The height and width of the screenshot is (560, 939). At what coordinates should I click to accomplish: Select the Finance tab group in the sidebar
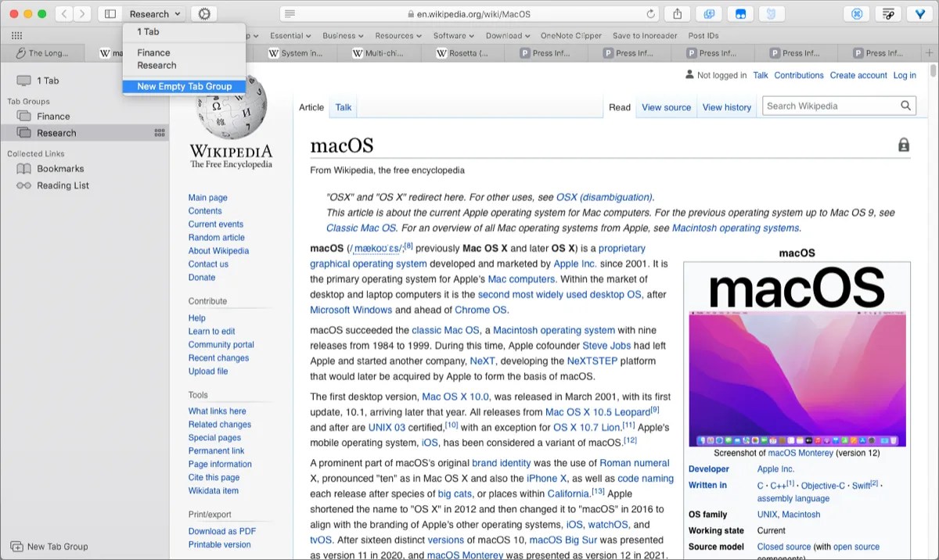59,116
